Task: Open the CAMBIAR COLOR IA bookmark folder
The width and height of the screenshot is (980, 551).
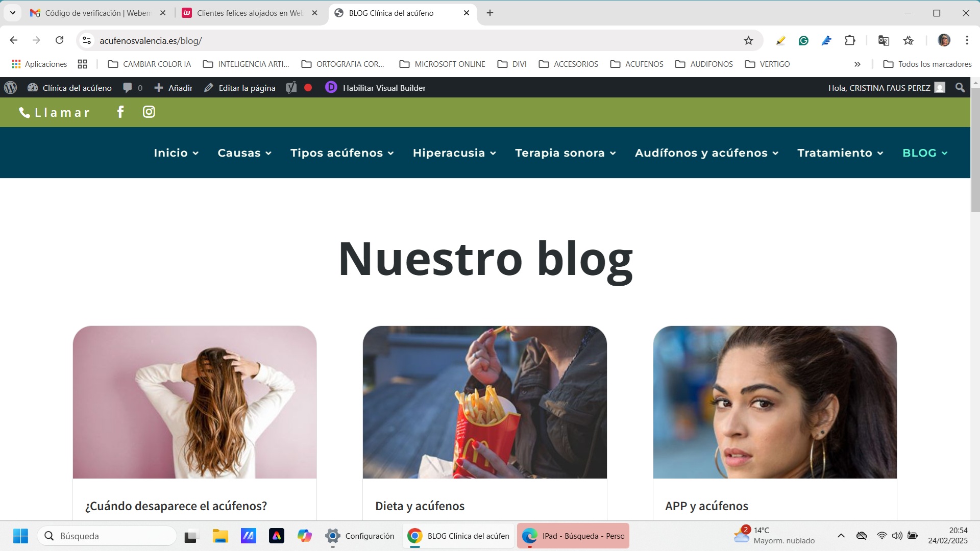Action: click(x=150, y=64)
